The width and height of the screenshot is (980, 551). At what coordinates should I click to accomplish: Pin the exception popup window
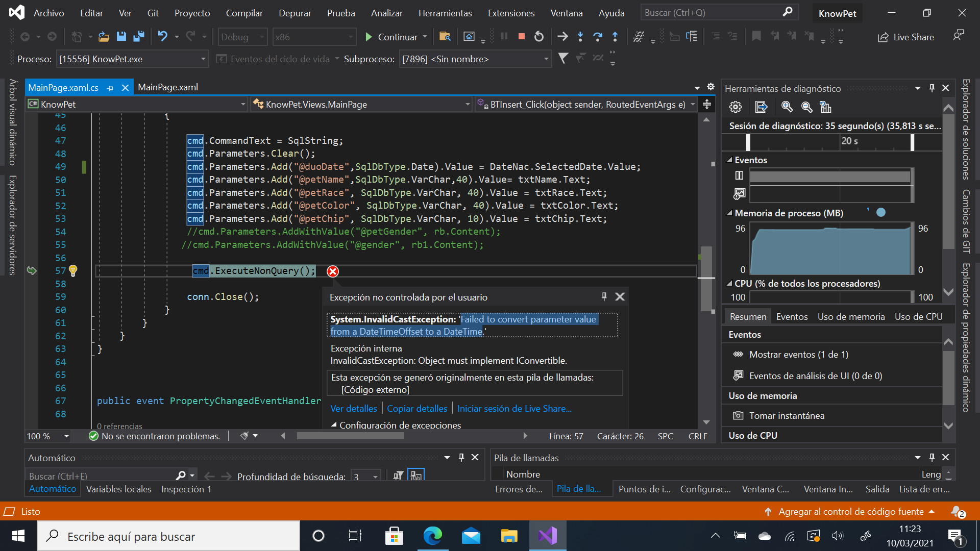coord(604,296)
